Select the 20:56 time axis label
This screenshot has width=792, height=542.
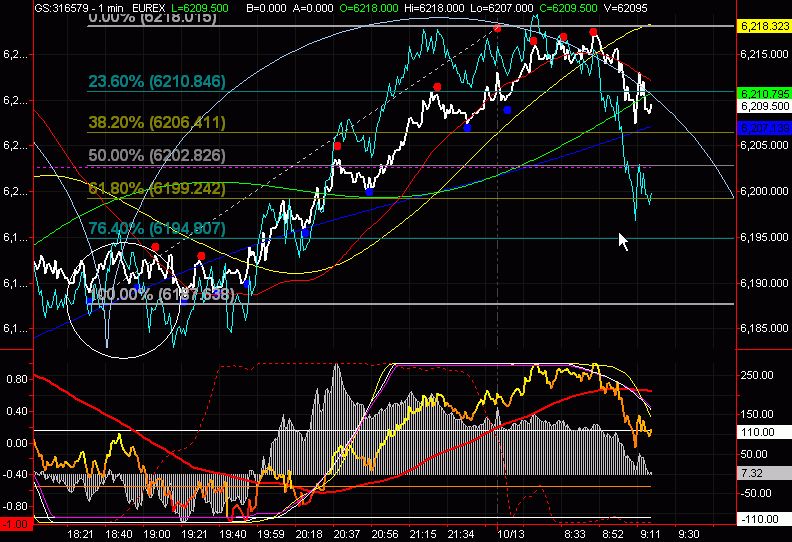385,534
